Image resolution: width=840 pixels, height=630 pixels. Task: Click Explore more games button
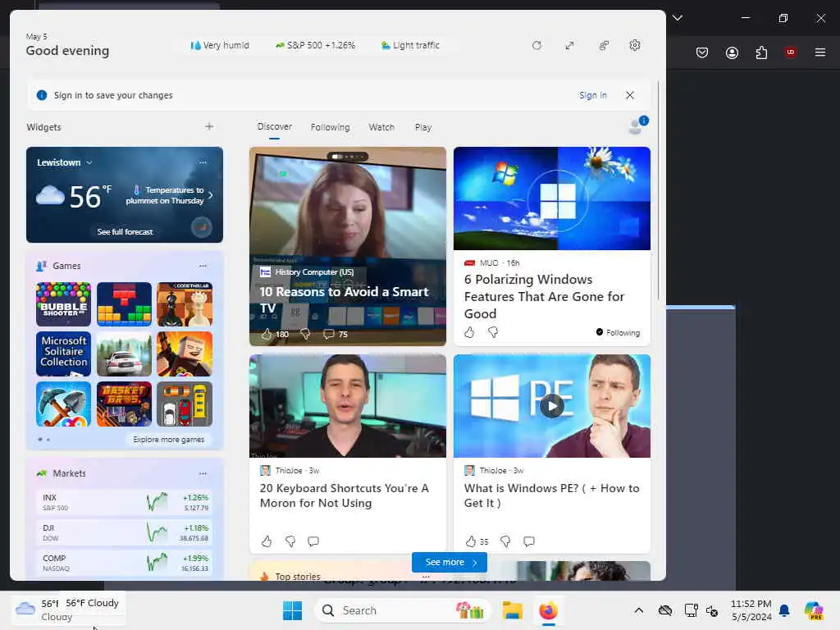169,440
